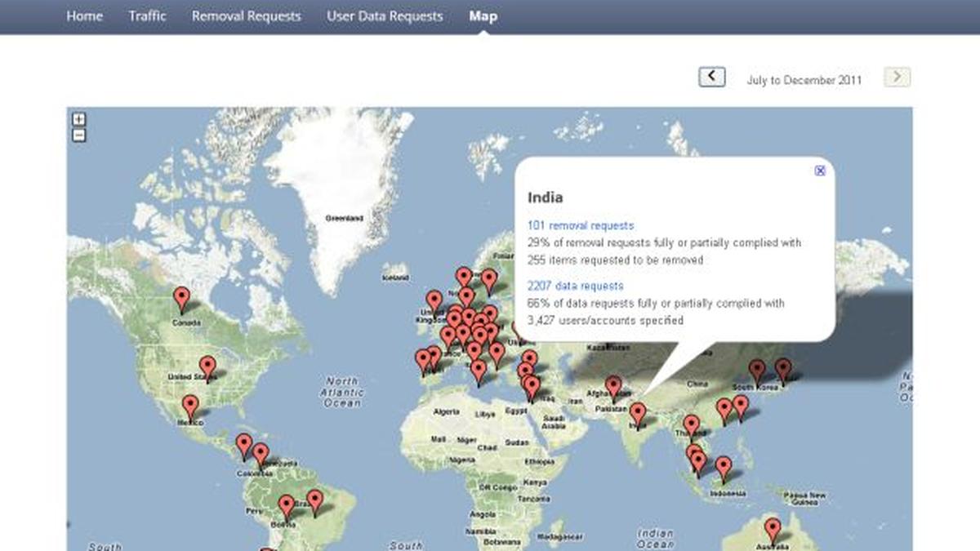
Task: Switch to the Traffic tab
Action: tap(147, 16)
